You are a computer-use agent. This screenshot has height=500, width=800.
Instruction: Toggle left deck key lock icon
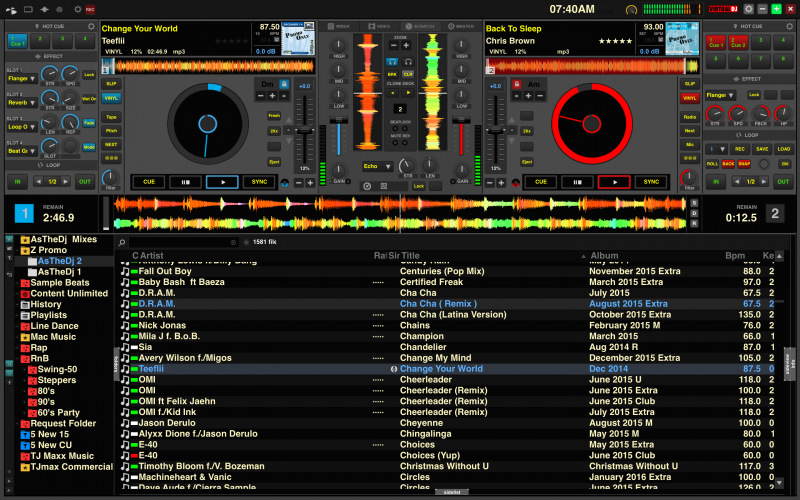[x=284, y=84]
